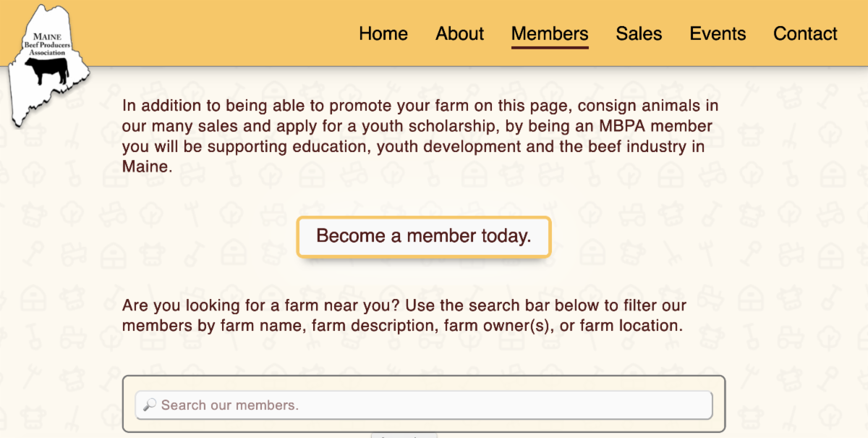Visit the Contact page
The height and width of the screenshot is (438, 868).
click(x=805, y=34)
